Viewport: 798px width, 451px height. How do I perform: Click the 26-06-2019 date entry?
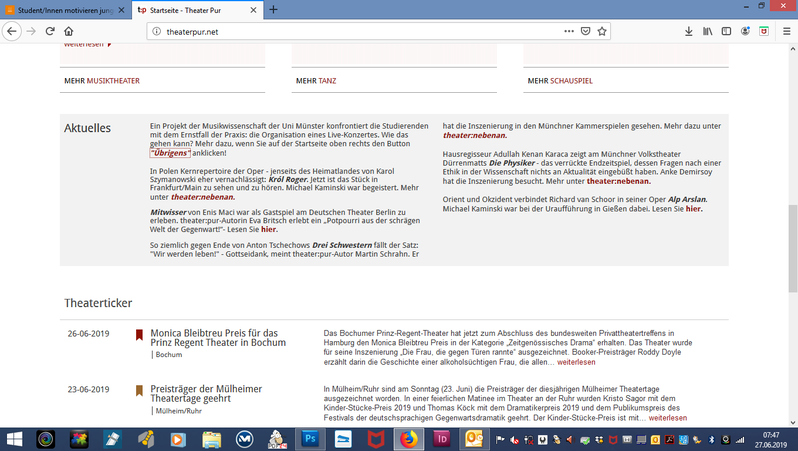point(89,334)
